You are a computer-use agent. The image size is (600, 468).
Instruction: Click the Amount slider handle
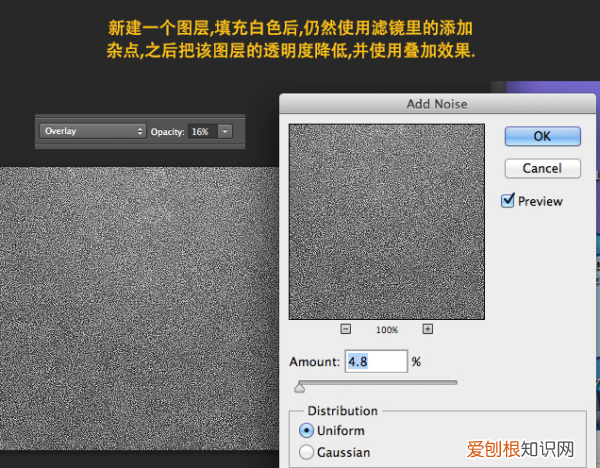(x=299, y=388)
